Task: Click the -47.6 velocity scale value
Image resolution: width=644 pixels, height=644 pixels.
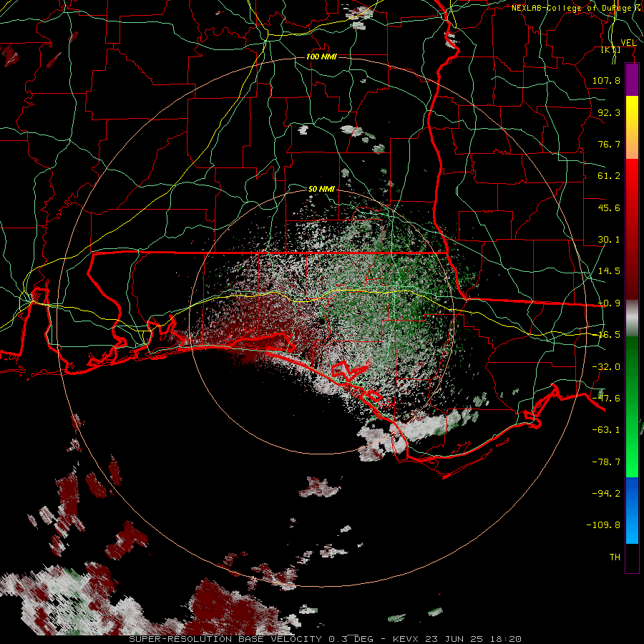Action: pos(606,399)
